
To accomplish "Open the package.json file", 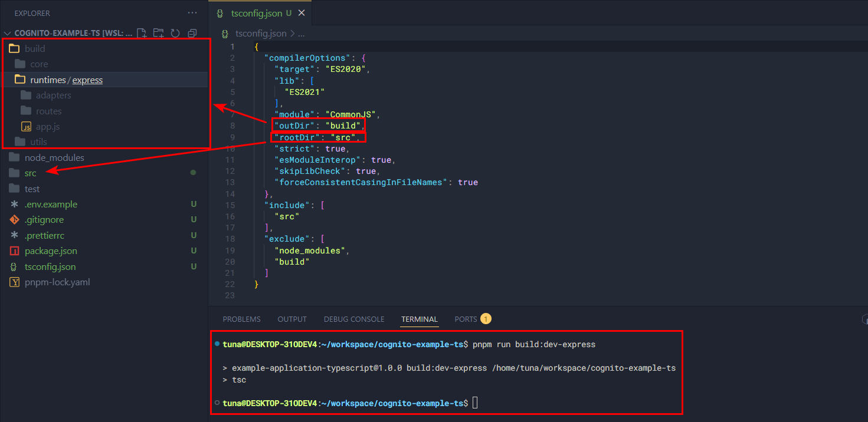I will click(x=51, y=251).
